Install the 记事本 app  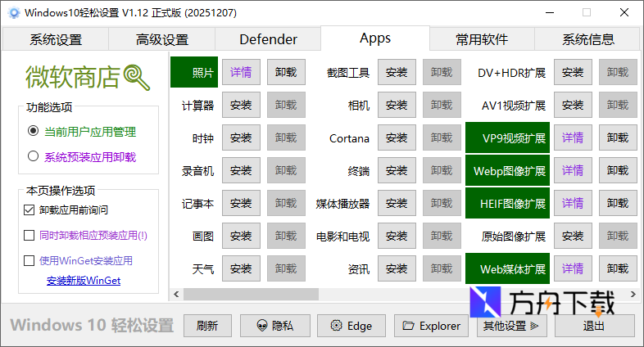(241, 204)
